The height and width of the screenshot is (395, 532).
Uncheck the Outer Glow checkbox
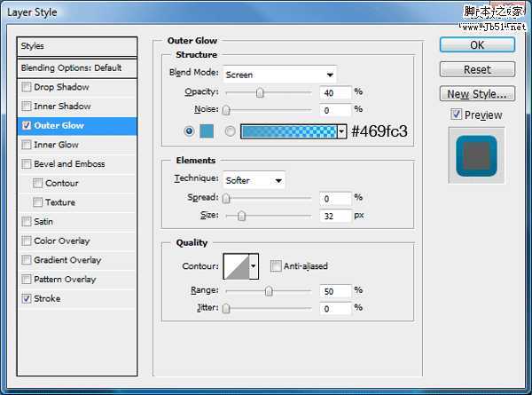[x=26, y=126]
